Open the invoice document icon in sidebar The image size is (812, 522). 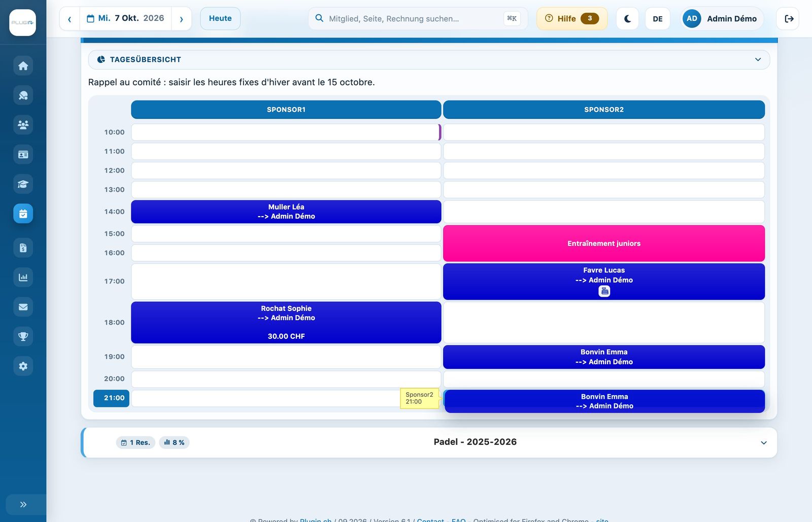(23, 248)
